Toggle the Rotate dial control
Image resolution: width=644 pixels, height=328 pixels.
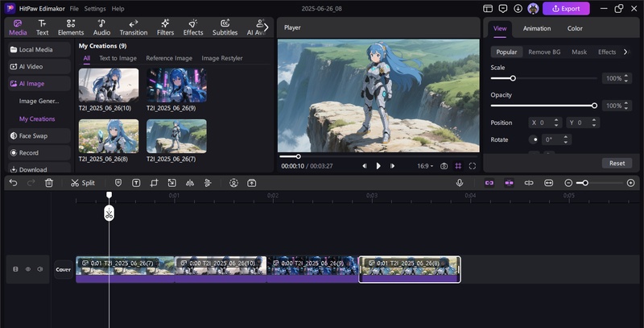coord(534,139)
